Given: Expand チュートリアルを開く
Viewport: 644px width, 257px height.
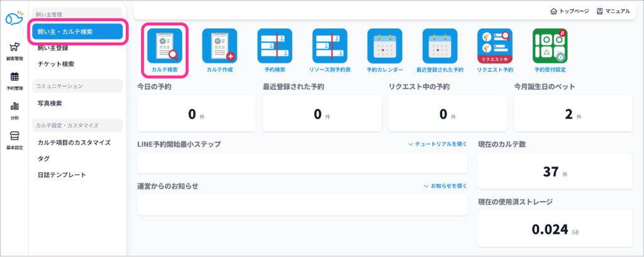Looking at the screenshot, I should [x=438, y=145].
